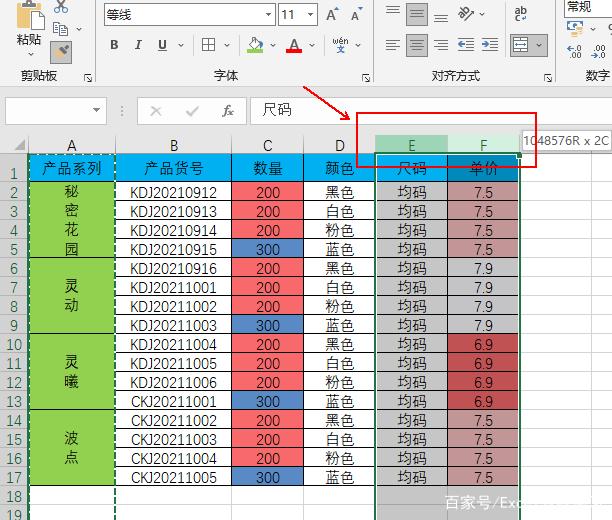
Task: Open Insert Function fx dialog
Action: click(x=228, y=111)
